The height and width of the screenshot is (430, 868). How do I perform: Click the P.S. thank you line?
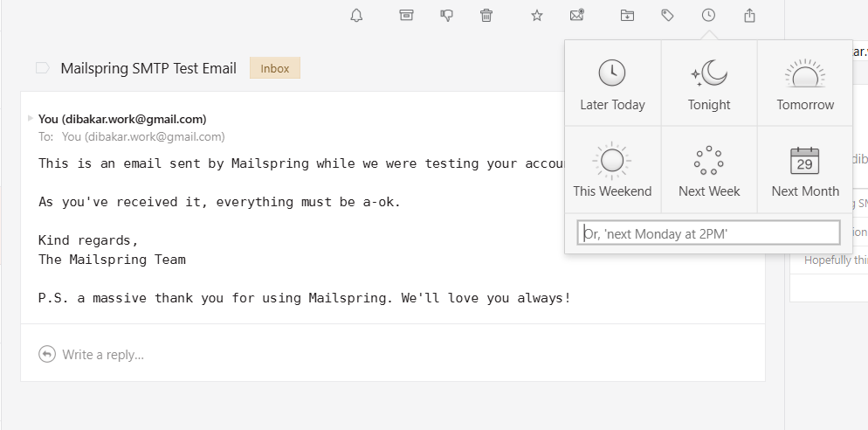[305, 298]
